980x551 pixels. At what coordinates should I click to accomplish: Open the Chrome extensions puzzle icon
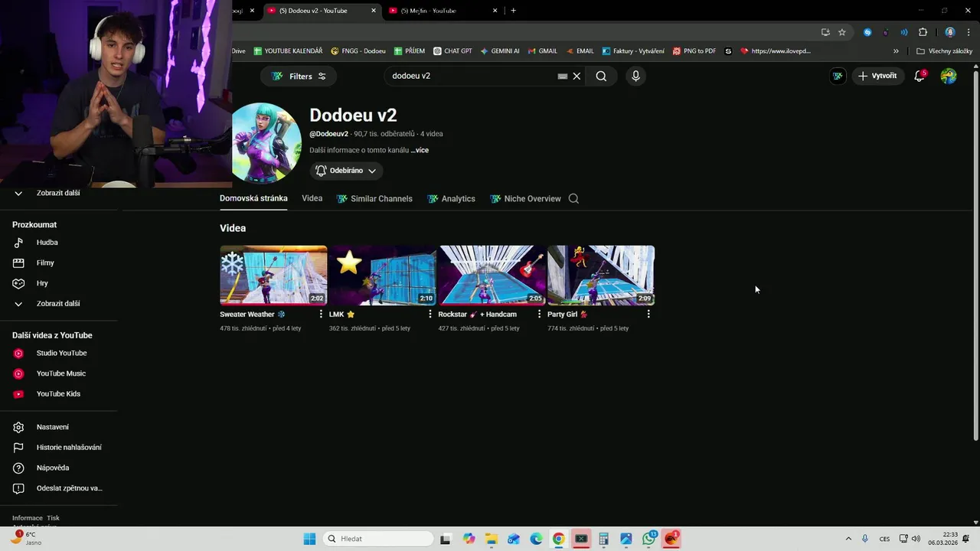tap(923, 32)
